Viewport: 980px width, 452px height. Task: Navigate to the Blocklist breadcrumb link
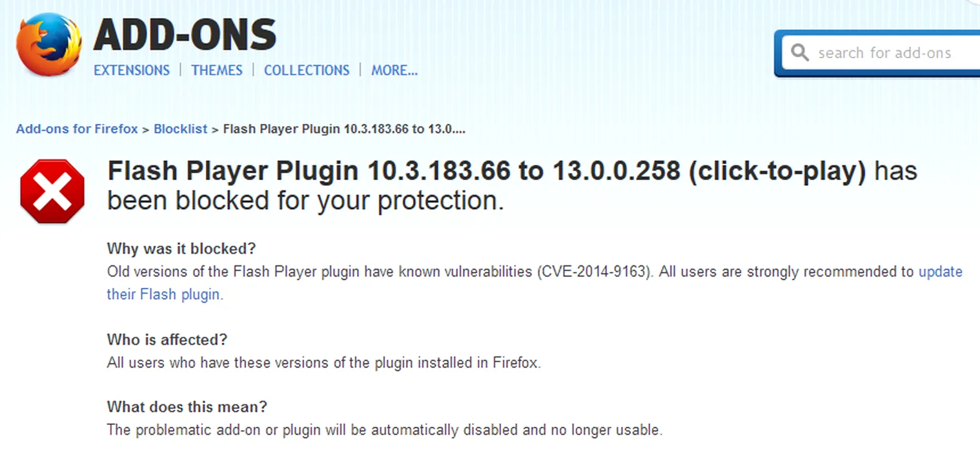181,129
